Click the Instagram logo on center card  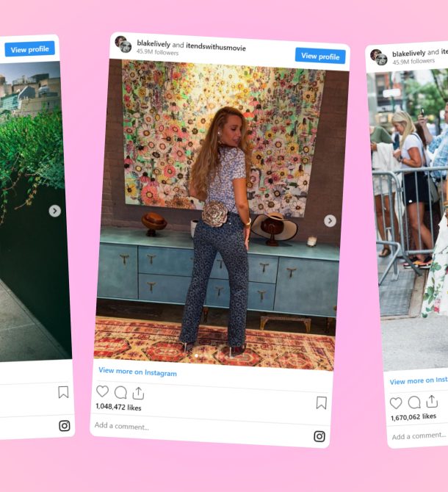click(319, 436)
